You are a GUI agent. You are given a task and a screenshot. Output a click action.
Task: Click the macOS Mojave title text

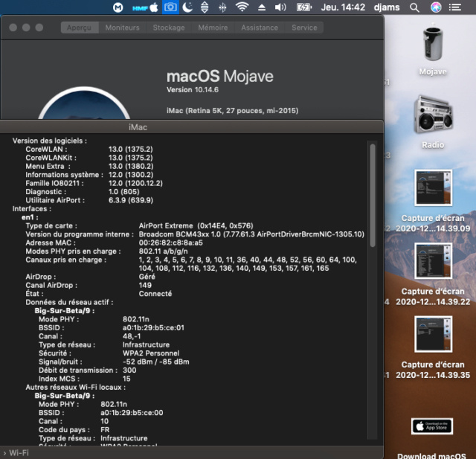click(220, 76)
